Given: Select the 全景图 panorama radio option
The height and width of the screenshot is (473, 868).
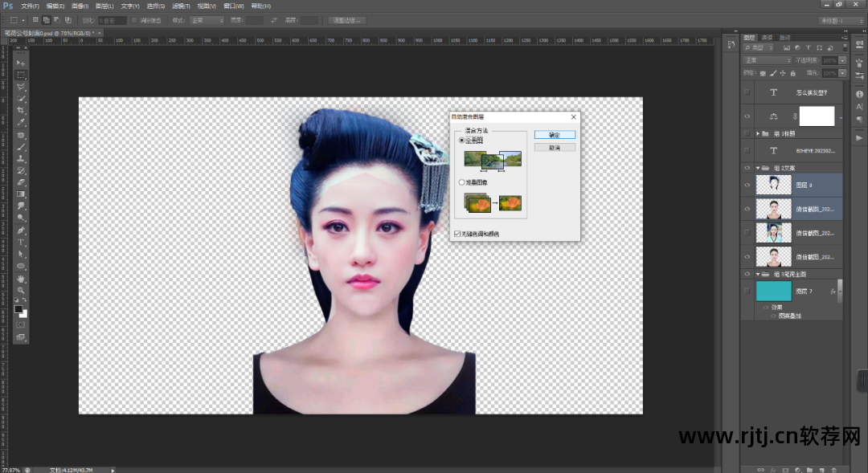Looking at the screenshot, I should point(461,140).
